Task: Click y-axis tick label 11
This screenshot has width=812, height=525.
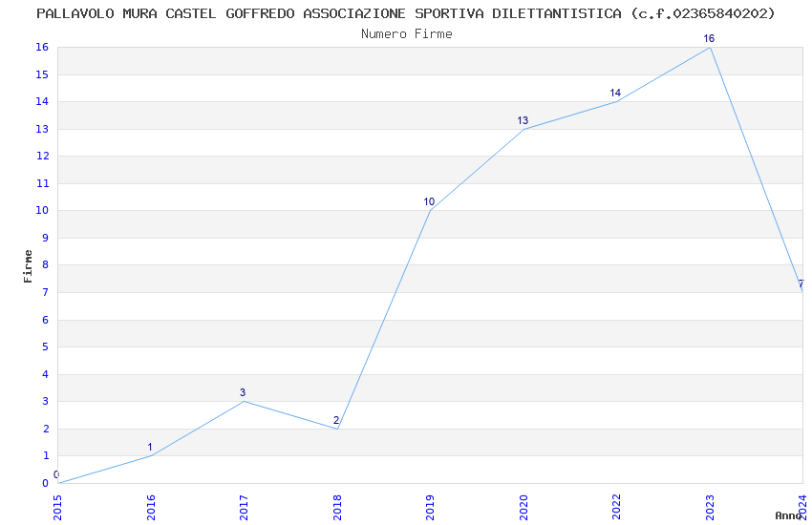Action: click(42, 183)
